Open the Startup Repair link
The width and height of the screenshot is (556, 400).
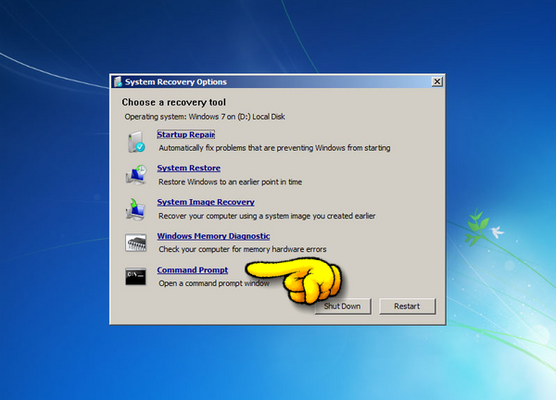186,134
